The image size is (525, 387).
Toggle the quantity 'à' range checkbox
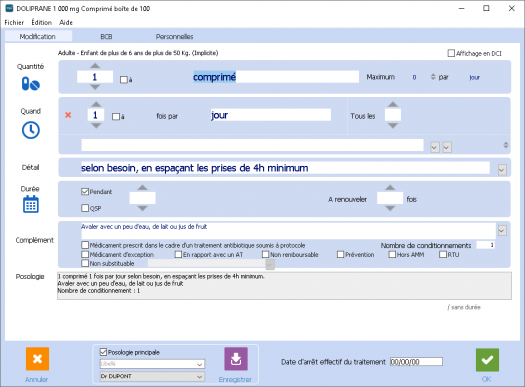124,80
